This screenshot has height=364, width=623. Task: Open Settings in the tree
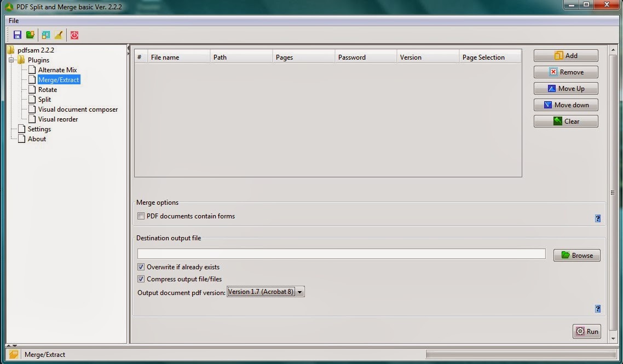coord(39,129)
